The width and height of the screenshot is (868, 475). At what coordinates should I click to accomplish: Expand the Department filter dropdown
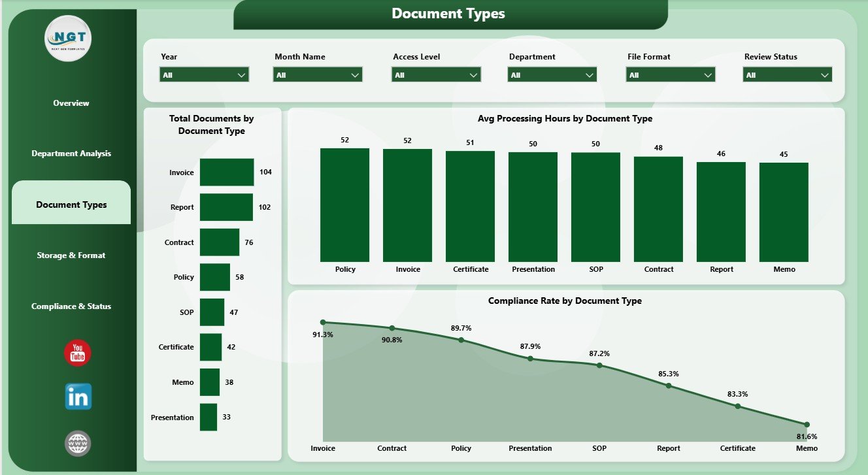[552, 75]
